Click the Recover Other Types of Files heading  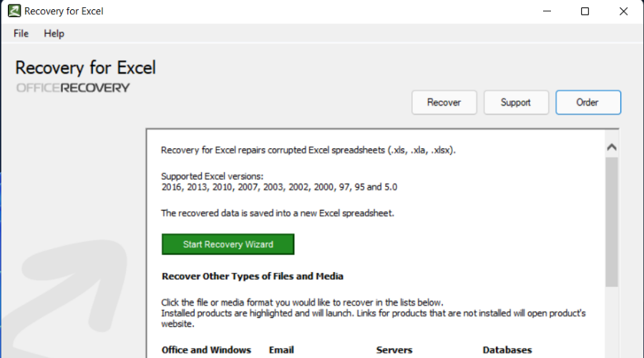tap(252, 276)
